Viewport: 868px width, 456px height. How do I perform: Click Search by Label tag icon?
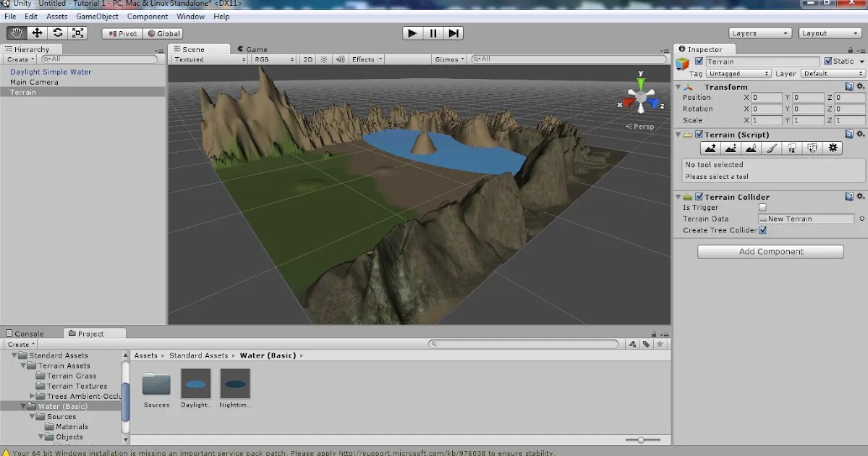click(x=646, y=345)
